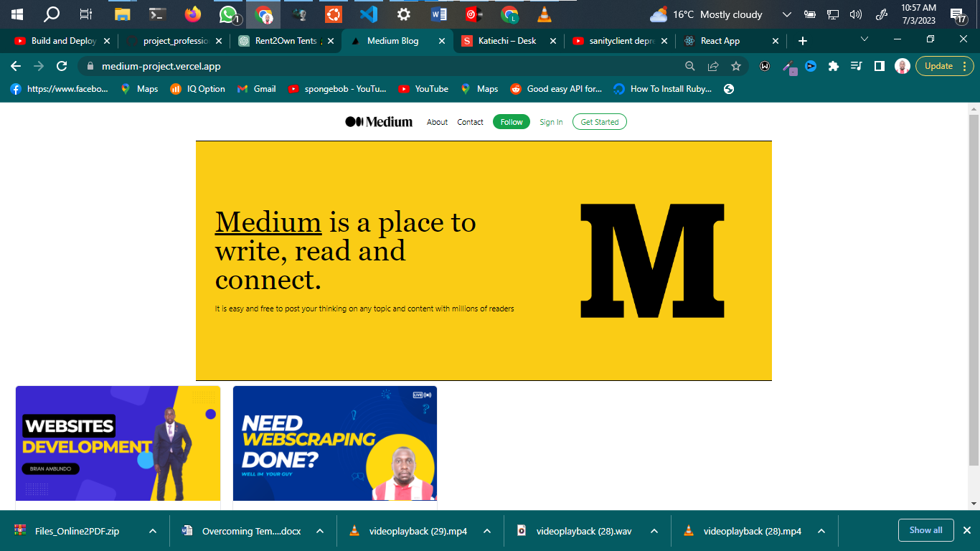The height and width of the screenshot is (551, 980).
Task: Switch to the Rent2Own Tents tab
Action: [286, 41]
